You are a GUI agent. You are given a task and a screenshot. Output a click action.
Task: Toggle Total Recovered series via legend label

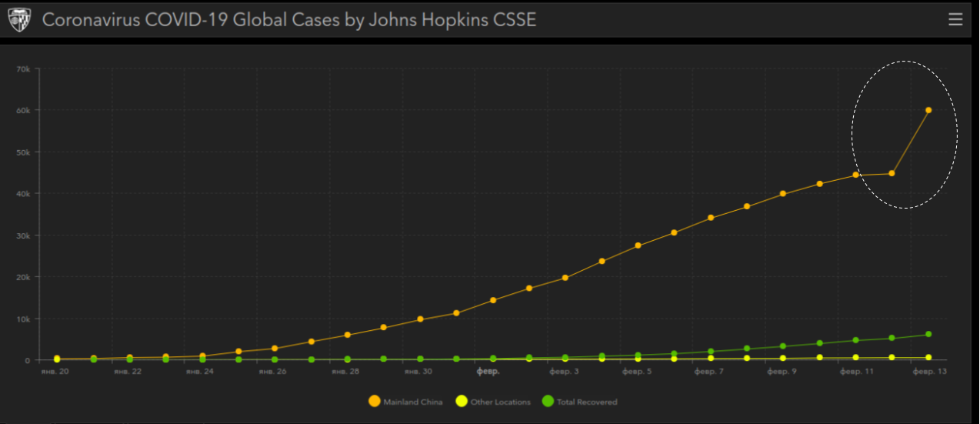587,402
